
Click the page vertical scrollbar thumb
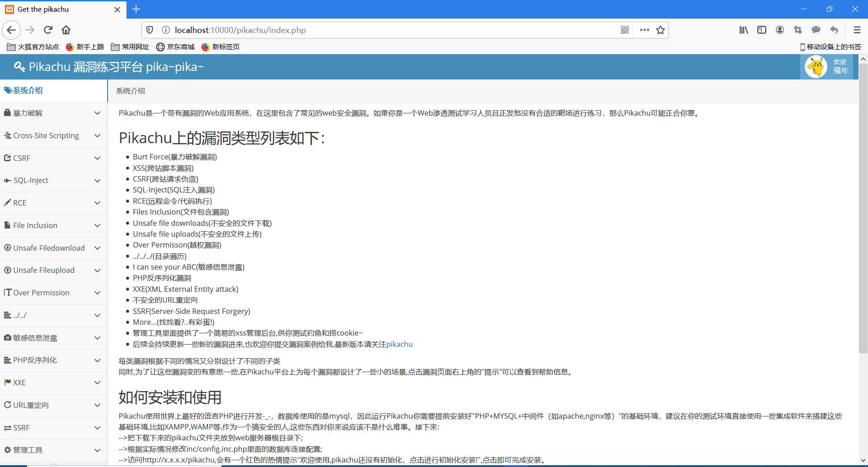(863, 208)
